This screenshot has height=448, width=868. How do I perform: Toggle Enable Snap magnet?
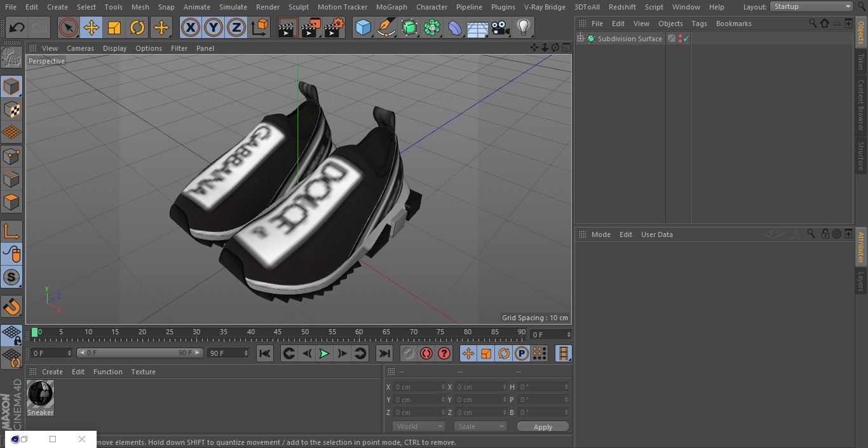click(11, 307)
